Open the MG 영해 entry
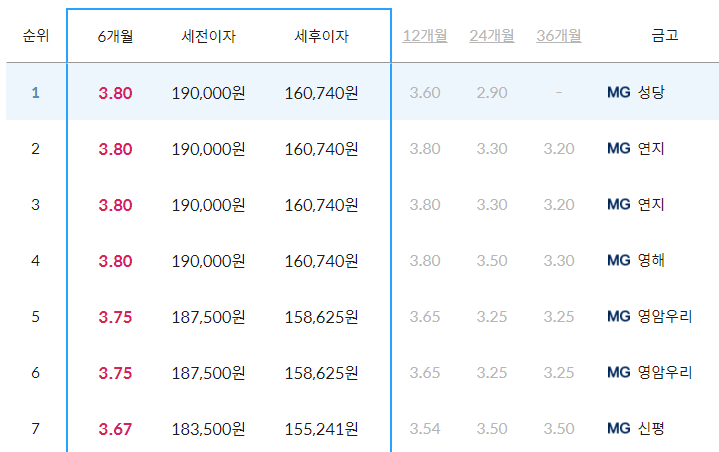719x452 pixels. point(636,260)
